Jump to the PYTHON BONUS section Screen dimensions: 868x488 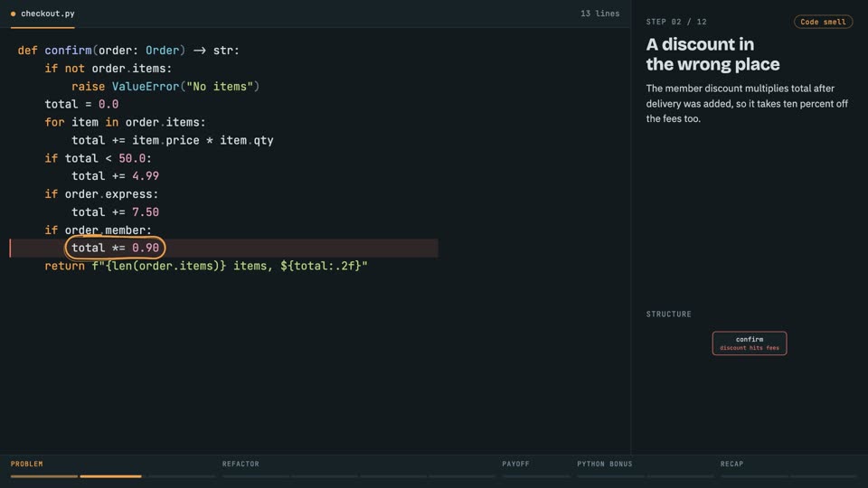605,464
